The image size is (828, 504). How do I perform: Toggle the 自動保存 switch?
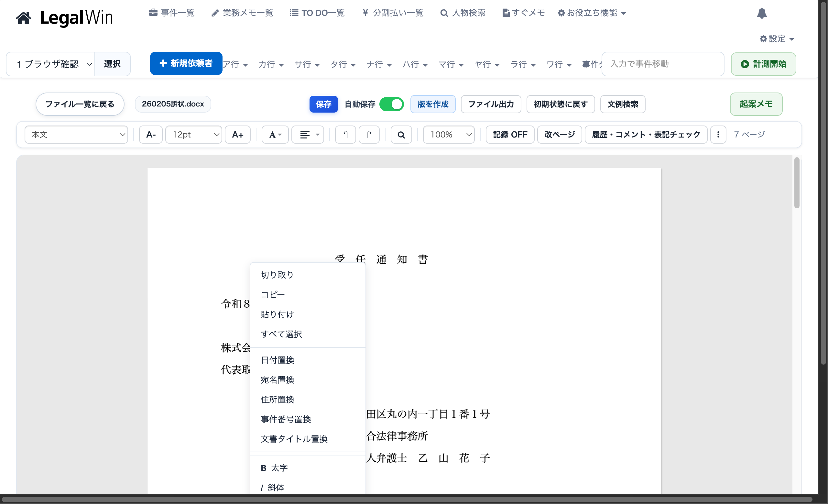point(391,104)
